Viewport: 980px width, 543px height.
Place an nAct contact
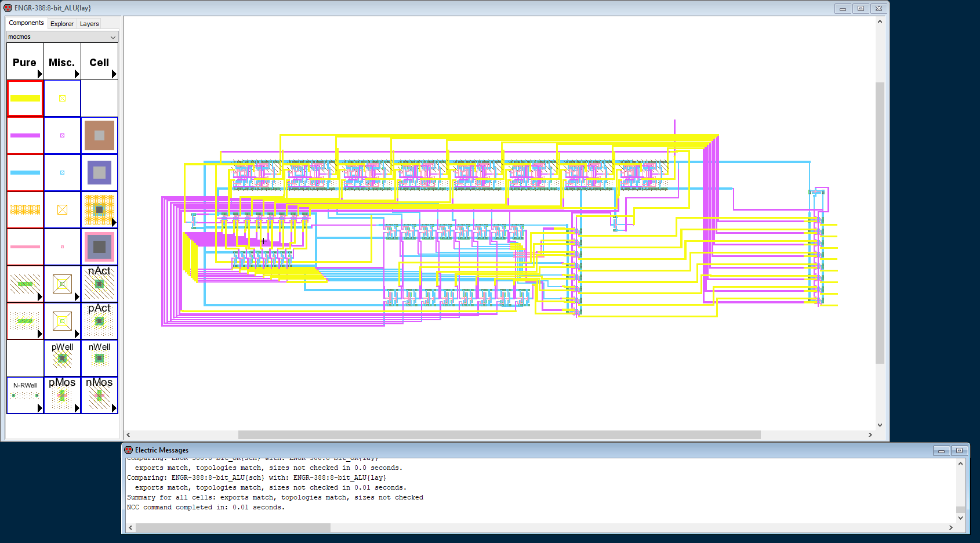(x=99, y=284)
